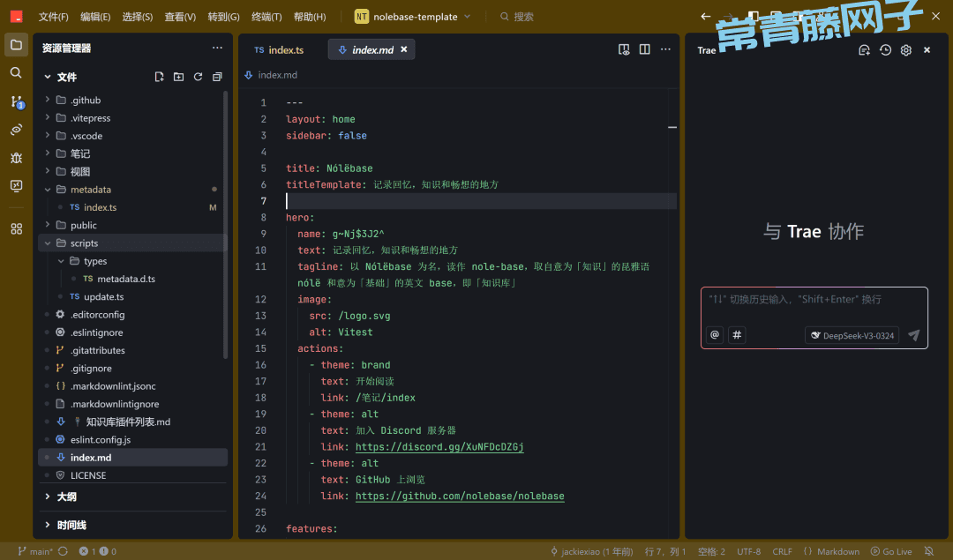Open the Search view in the activity bar

(x=17, y=73)
